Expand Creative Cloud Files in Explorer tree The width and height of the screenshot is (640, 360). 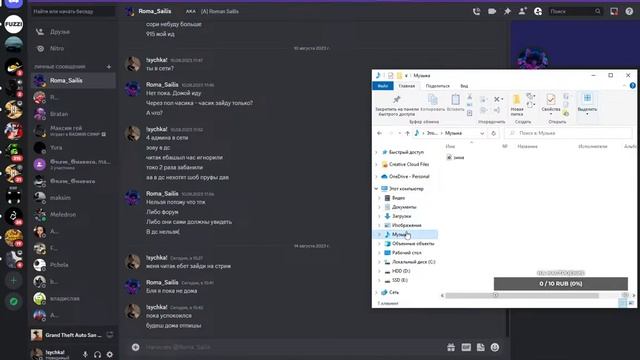coord(376,164)
